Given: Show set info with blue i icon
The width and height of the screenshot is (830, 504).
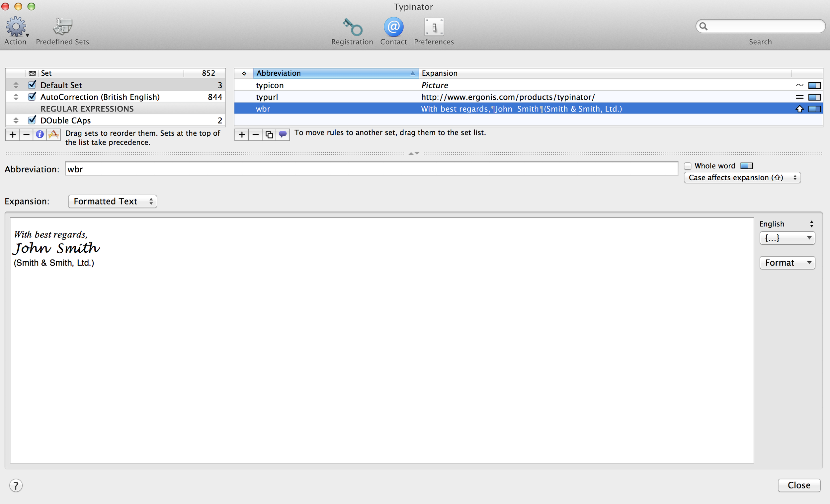Looking at the screenshot, I should pyautogui.click(x=40, y=135).
